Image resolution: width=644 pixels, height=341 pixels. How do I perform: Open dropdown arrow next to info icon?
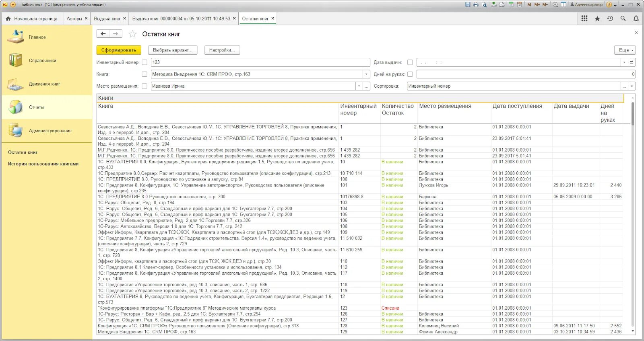point(615,4)
